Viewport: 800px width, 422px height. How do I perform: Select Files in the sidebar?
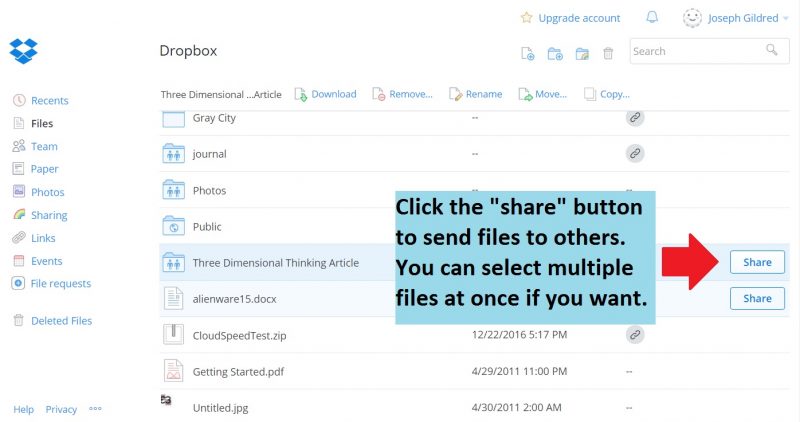click(42, 123)
